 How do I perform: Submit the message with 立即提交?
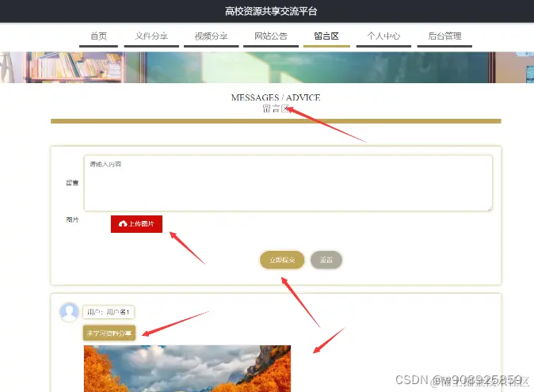tap(282, 260)
